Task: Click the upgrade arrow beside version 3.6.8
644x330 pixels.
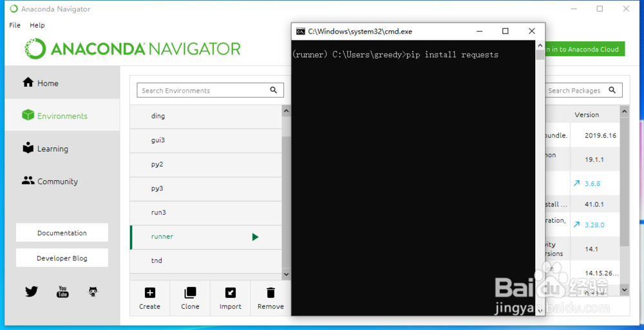Action: pos(576,183)
